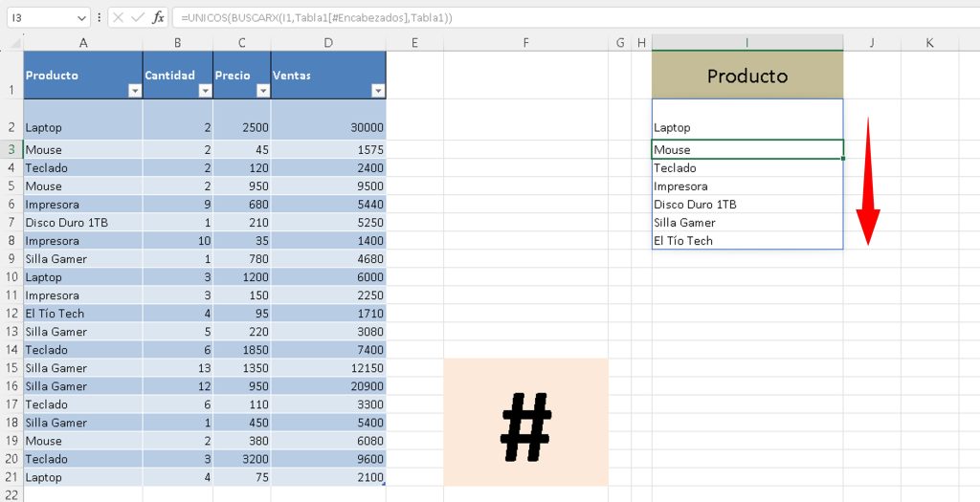The image size is (980, 502).
Task: Select the hashtag symbol picture
Action: 525,424
